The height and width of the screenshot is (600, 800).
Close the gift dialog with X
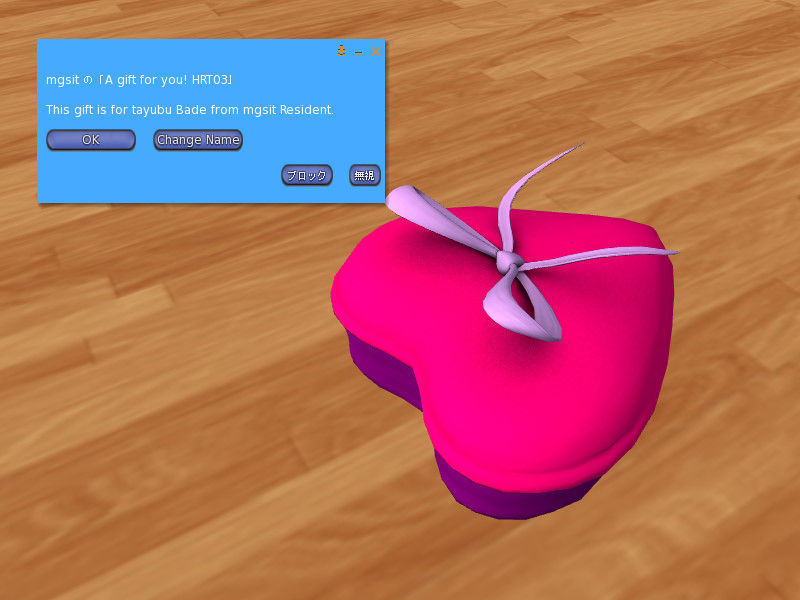(376, 51)
